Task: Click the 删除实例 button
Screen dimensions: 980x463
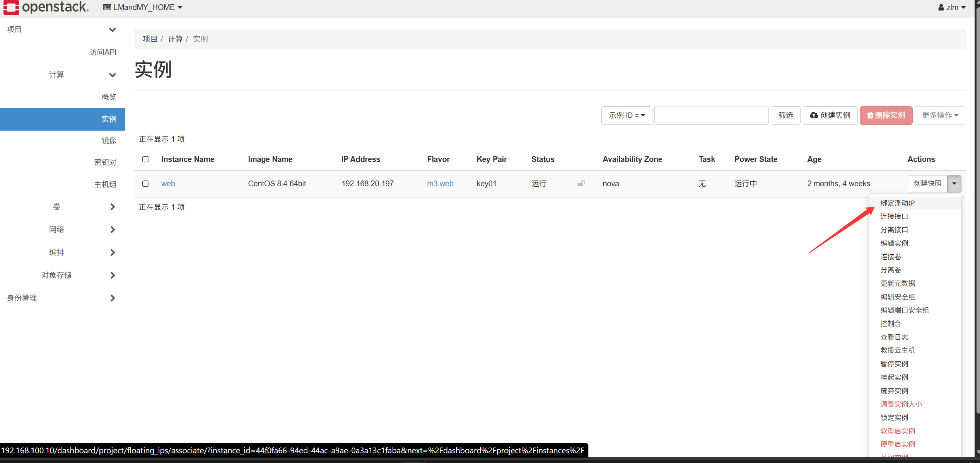Action: tap(886, 115)
